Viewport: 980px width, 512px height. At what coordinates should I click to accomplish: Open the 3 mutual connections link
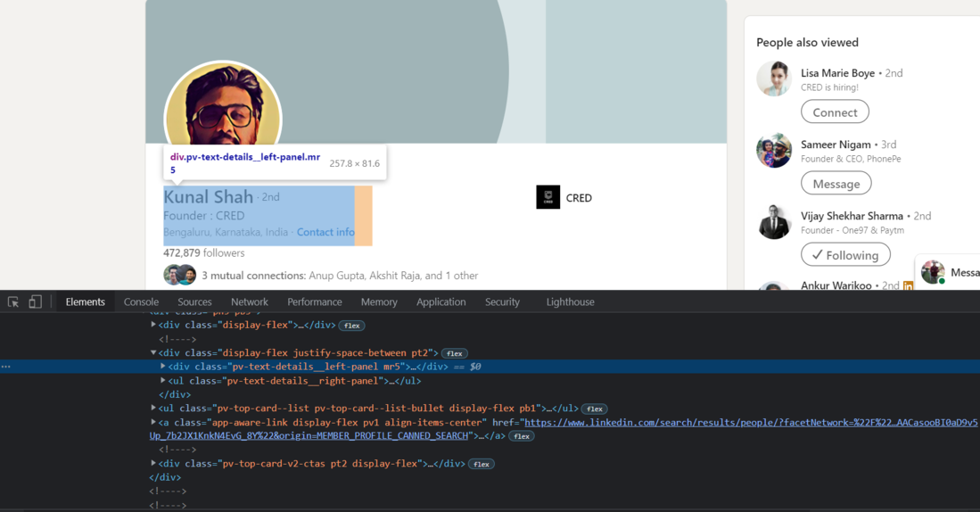[x=340, y=276]
